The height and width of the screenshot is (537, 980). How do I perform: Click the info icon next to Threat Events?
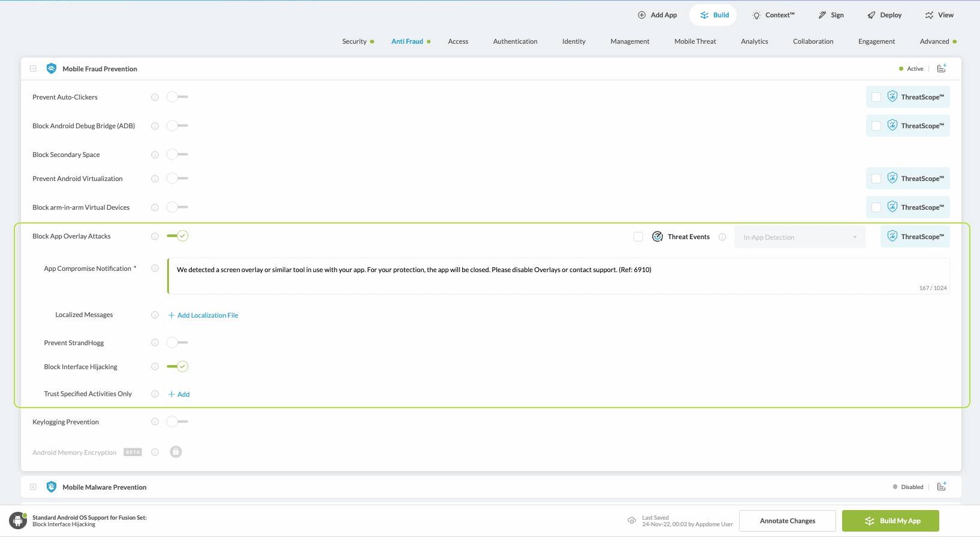722,237
